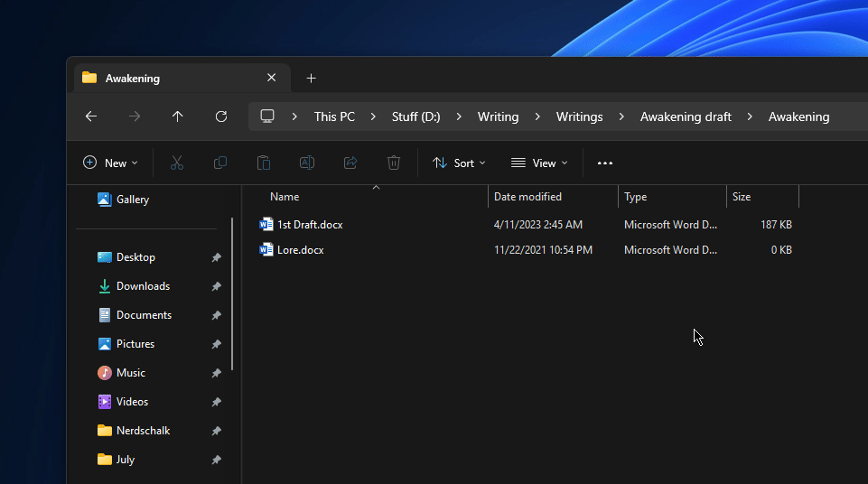Image resolution: width=868 pixels, height=484 pixels.
Task: Toggle pin next to Downloads
Action: click(x=216, y=286)
